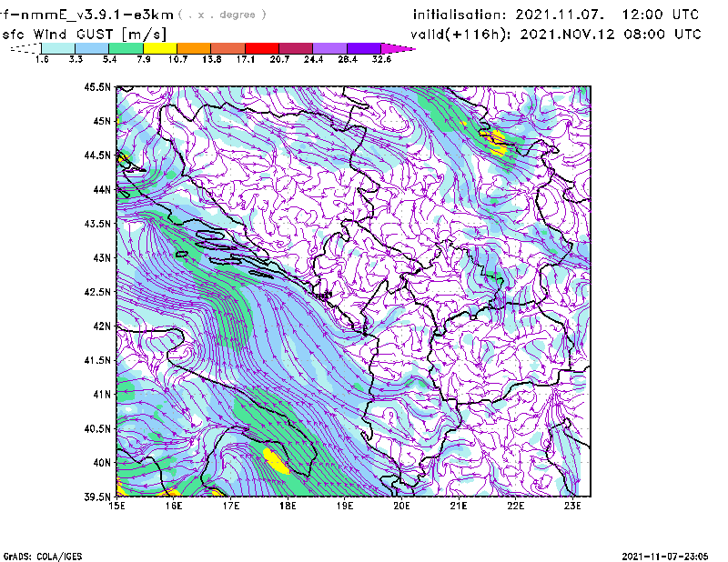Click the timestamp '2021-11-07-23:05' footer
The image size is (728, 562).
click(x=665, y=557)
